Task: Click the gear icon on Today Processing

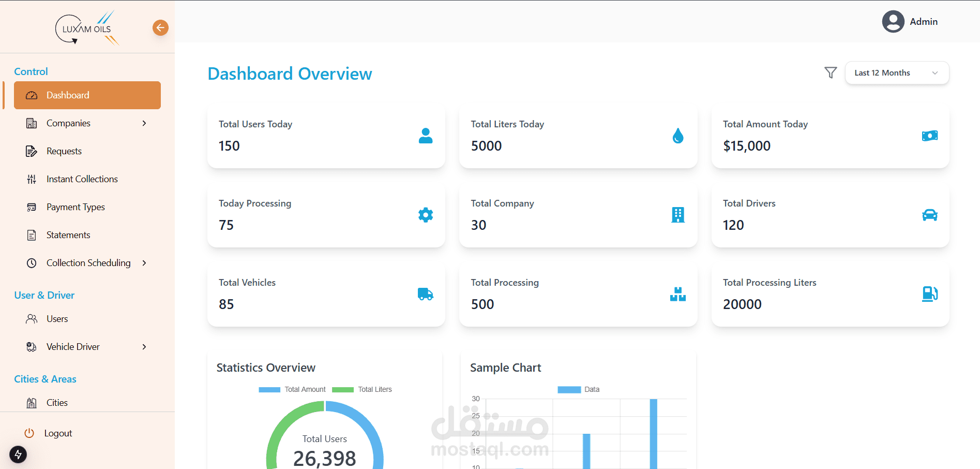Action: tap(426, 215)
